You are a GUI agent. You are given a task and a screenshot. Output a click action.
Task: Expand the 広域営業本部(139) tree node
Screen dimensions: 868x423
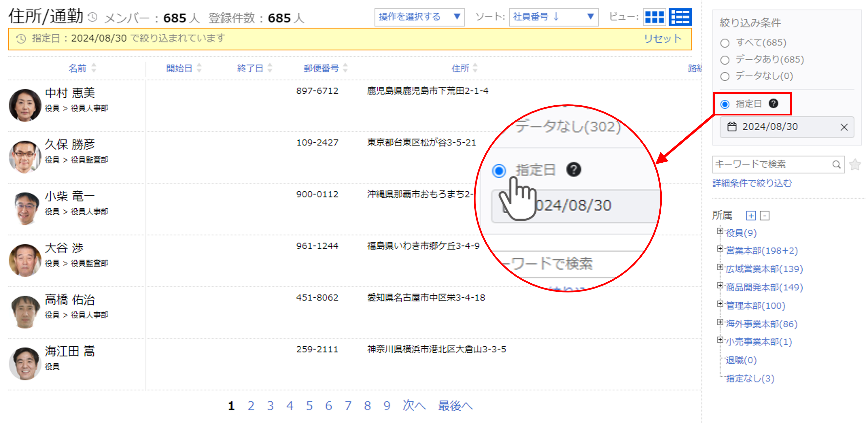(720, 267)
